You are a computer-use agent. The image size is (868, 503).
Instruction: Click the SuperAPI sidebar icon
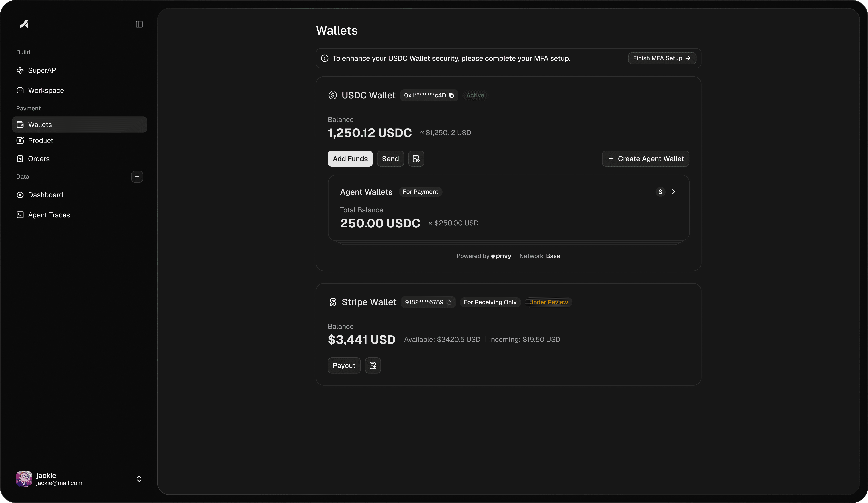(20, 70)
